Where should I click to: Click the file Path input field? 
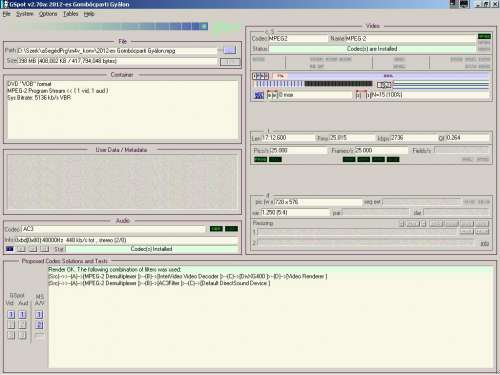point(117,51)
